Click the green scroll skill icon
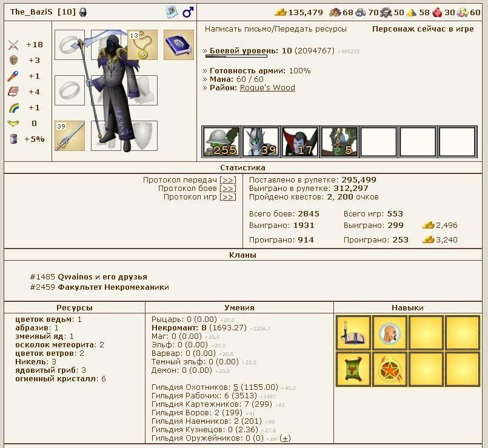The width and height of the screenshot is (488, 448). (353, 369)
